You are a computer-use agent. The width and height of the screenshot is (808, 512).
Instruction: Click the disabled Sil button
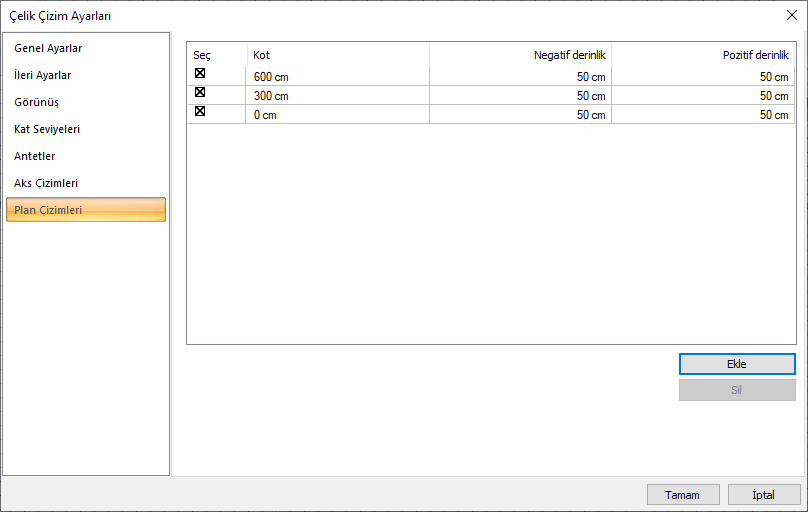click(x=737, y=390)
